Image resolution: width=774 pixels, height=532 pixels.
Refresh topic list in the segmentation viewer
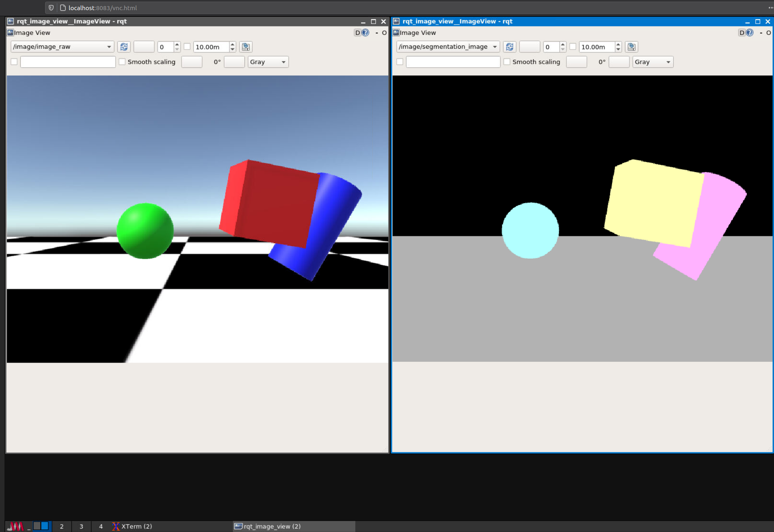[510, 47]
